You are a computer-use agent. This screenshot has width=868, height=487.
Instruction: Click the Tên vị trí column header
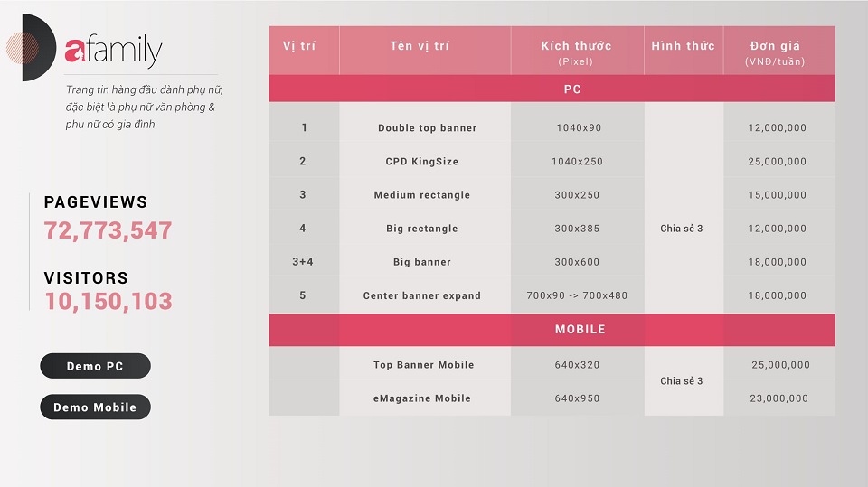pyautogui.click(x=420, y=46)
